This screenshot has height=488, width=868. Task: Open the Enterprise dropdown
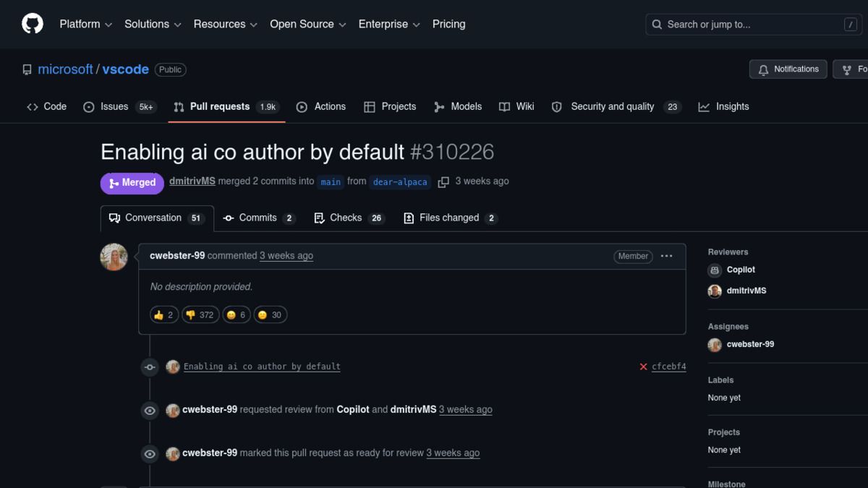point(389,24)
